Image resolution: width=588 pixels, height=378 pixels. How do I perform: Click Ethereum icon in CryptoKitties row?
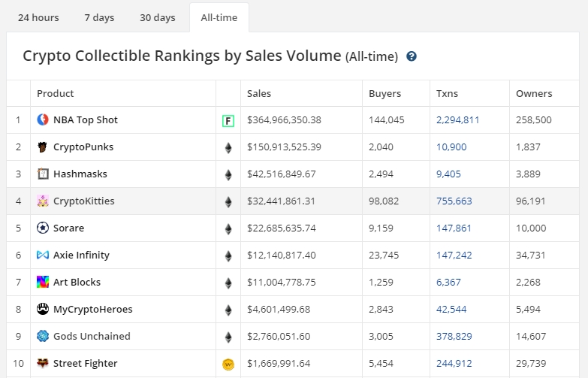tap(228, 201)
